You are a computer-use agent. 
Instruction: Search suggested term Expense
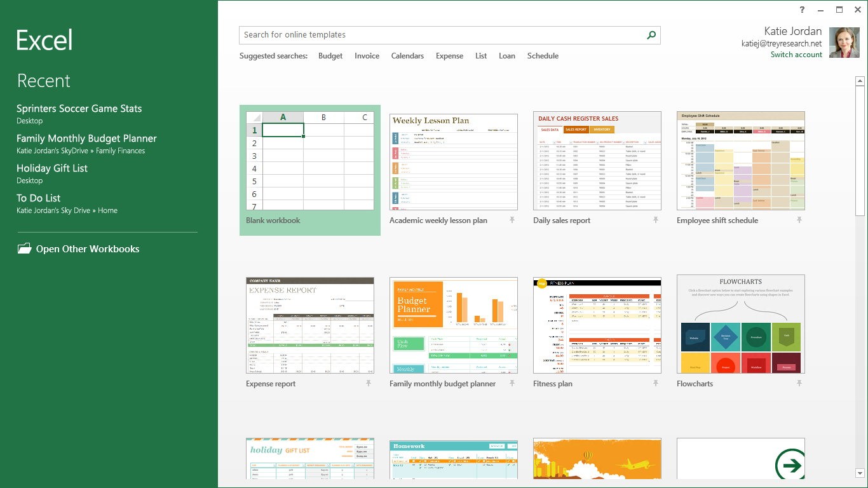(449, 56)
